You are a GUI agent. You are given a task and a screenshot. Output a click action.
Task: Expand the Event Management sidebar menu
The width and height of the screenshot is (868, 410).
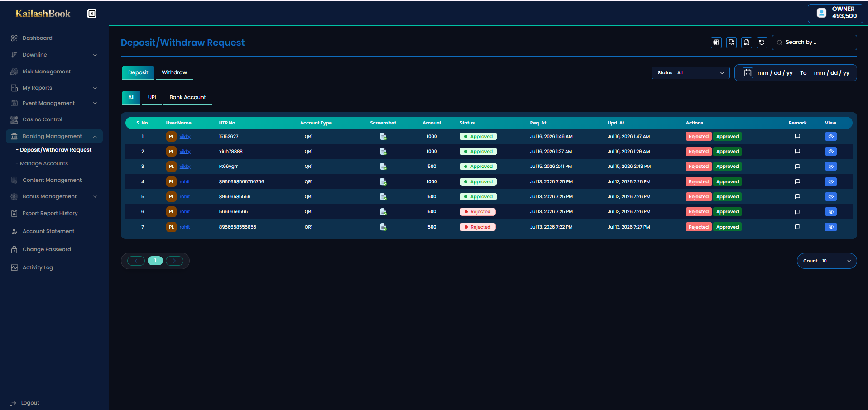point(54,103)
